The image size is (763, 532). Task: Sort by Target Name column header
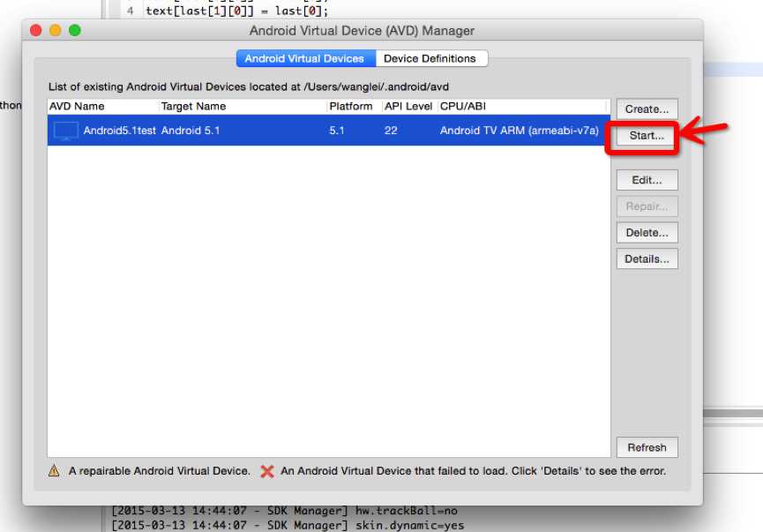[x=193, y=106]
